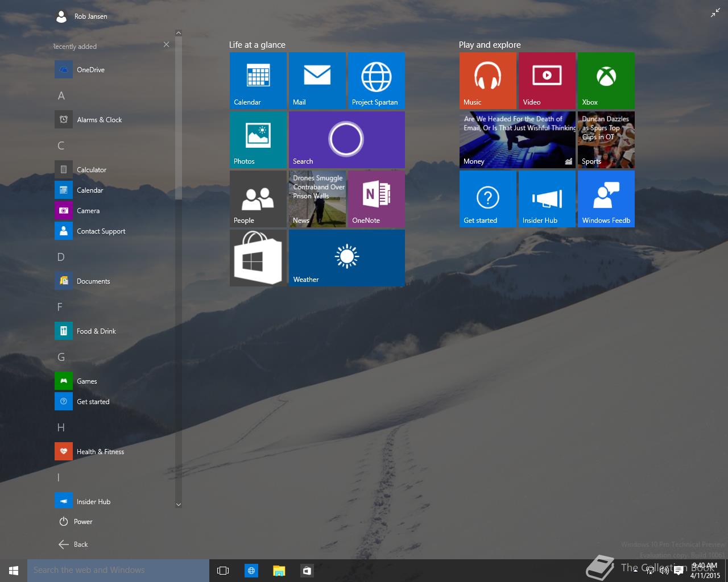Click the Power button
This screenshot has width=728, height=582.
point(75,522)
